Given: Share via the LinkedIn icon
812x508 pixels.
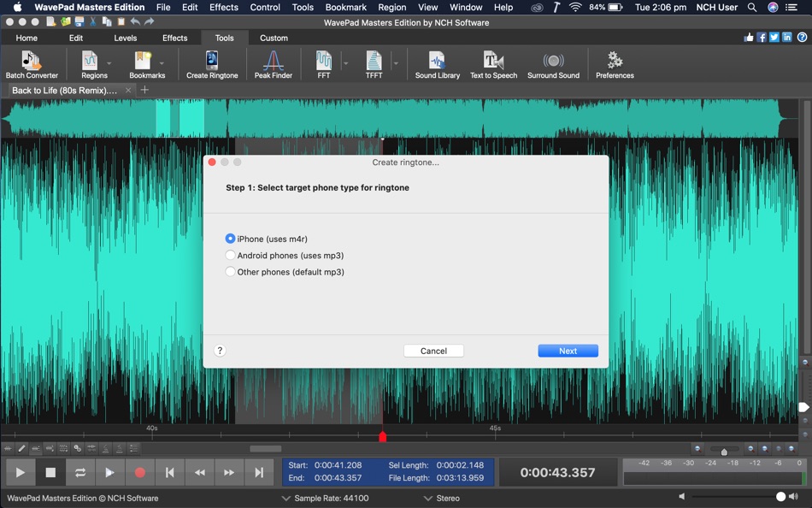Looking at the screenshot, I should (787, 38).
